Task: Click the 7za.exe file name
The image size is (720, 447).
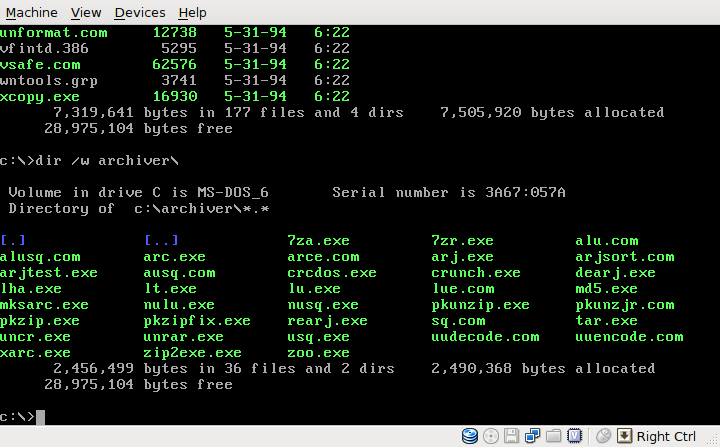Action: point(319,241)
